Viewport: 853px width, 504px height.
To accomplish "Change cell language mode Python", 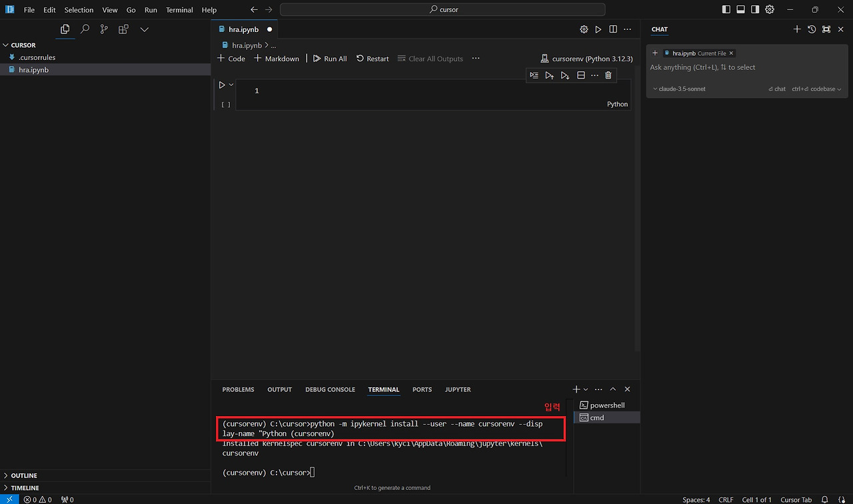I will pos(617,104).
